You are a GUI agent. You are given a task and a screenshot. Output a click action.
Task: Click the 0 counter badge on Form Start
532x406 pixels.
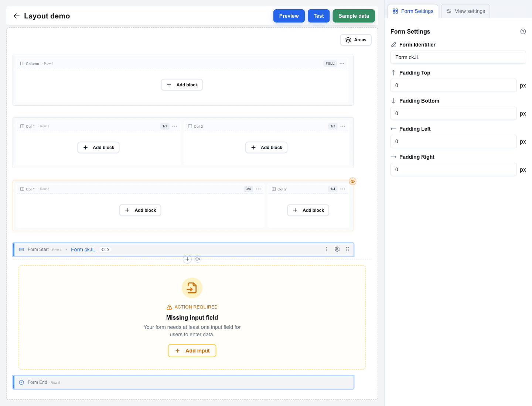point(105,250)
